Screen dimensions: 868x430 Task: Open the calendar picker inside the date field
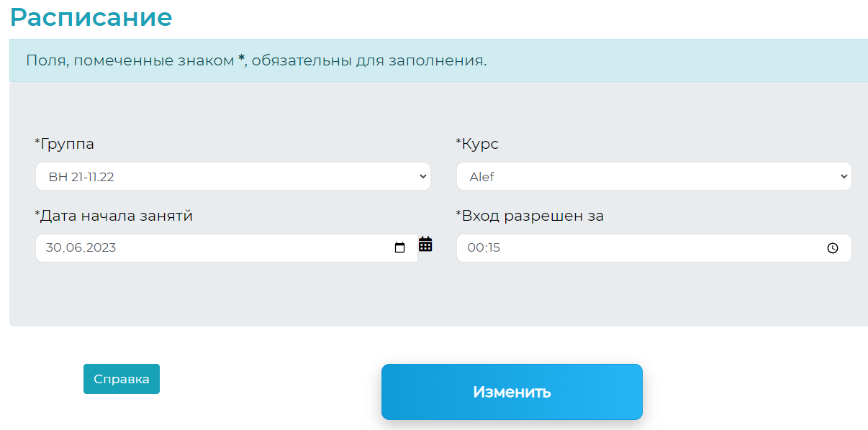(400, 248)
